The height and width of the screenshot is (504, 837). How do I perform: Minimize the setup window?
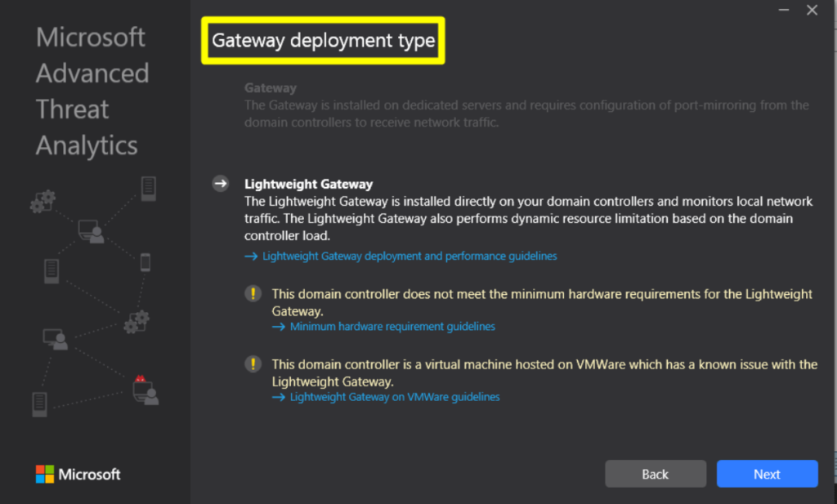[x=784, y=10]
